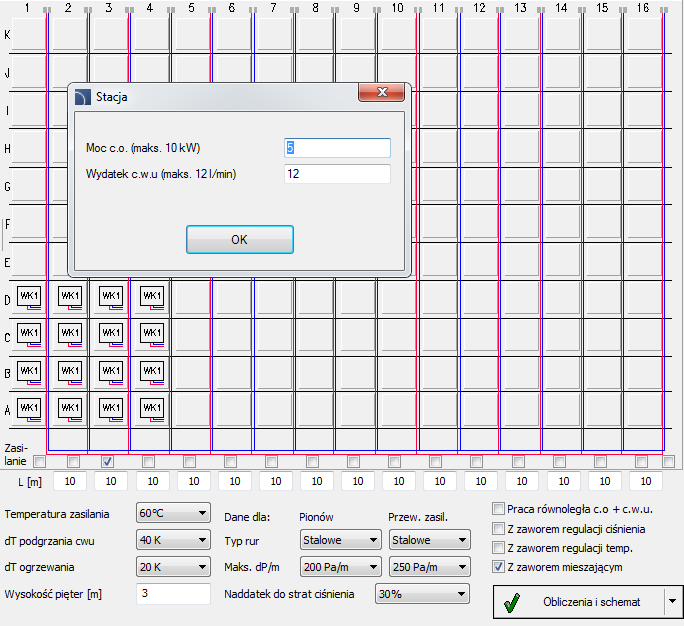The height and width of the screenshot is (626, 684).
Task: Select WK1 station in row D, column 3
Action: [x=111, y=296]
